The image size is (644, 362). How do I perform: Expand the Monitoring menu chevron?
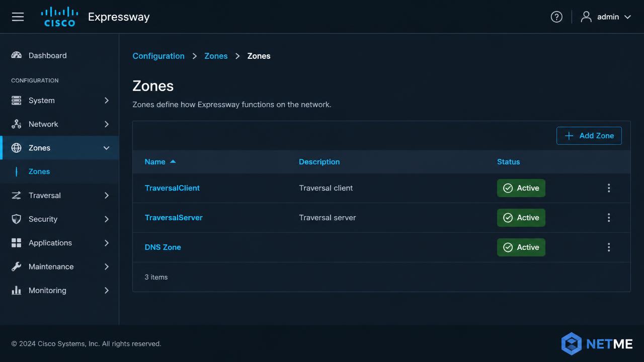(x=107, y=290)
